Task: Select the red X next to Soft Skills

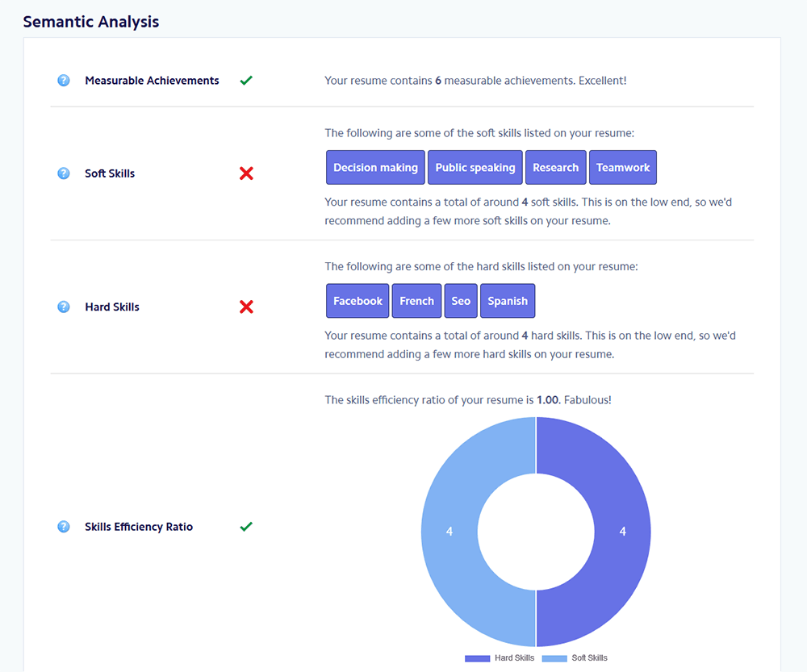Action: [246, 173]
